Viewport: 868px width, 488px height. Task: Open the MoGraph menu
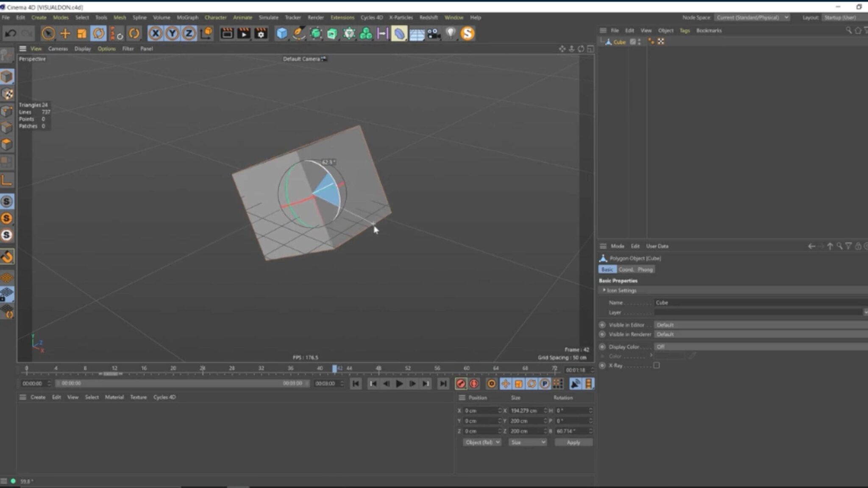pos(186,17)
